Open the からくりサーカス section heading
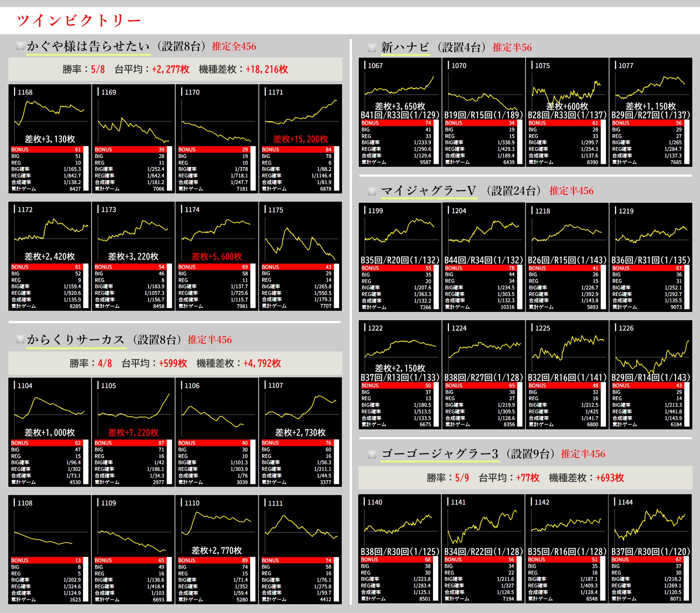 pos(76,340)
